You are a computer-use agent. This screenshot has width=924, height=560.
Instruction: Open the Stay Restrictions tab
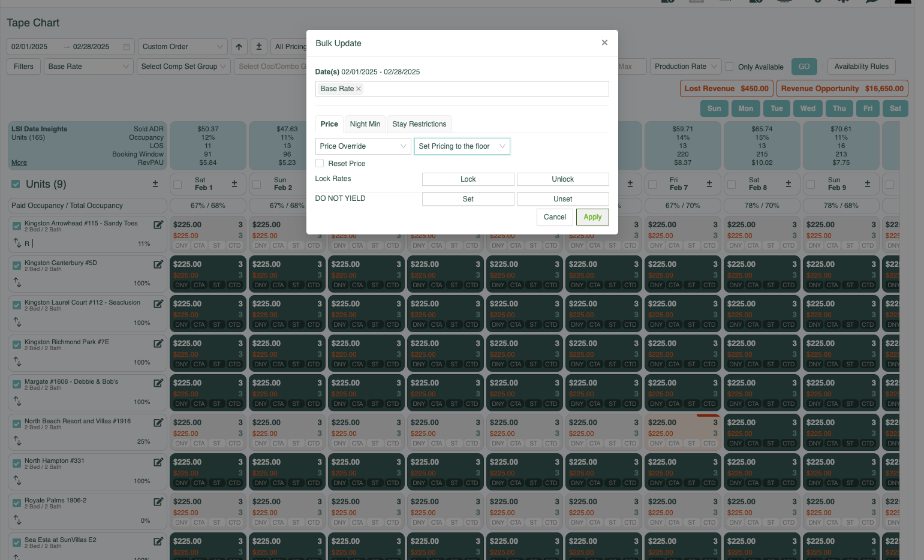pos(419,124)
